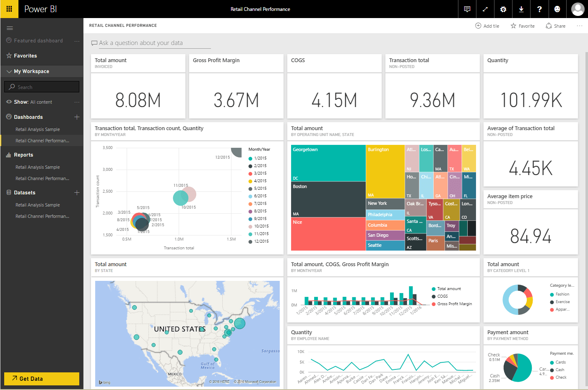Open the dashboard's more options ellipsis
Viewport: 588px width, 390px height.
580,26
